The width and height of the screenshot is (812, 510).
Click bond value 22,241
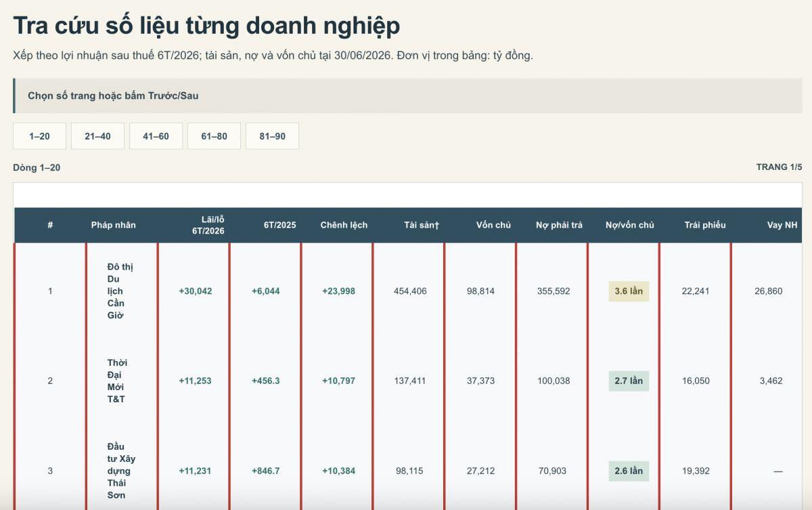[696, 291]
